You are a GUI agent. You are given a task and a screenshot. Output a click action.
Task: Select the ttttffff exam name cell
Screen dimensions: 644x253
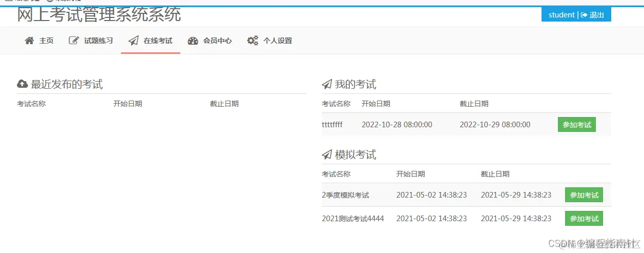(332, 125)
